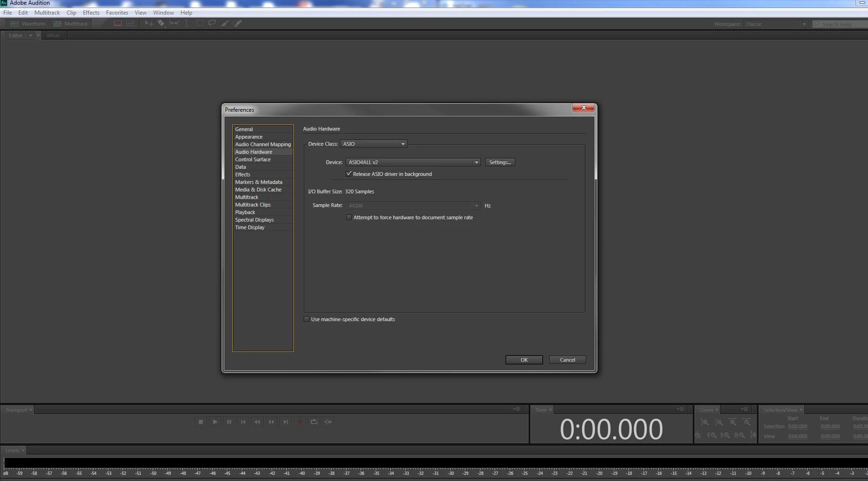Click Zoom In Amplitude icon
The width and height of the screenshot is (868, 481).
[705, 422]
